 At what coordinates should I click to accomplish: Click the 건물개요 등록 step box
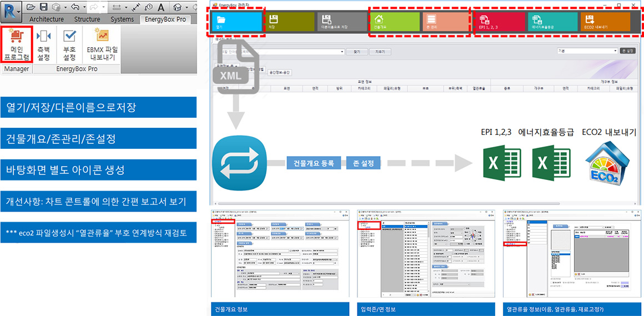point(314,163)
